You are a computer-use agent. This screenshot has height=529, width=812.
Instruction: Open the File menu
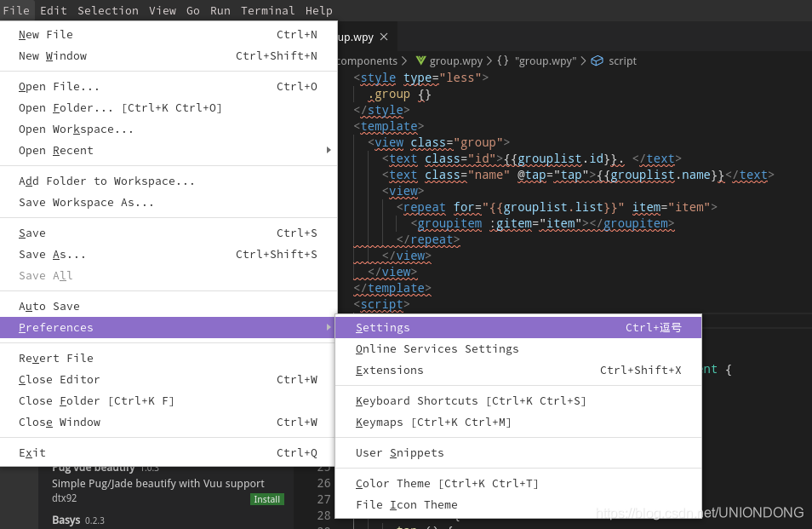pyautogui.click(x=16, y=10)
